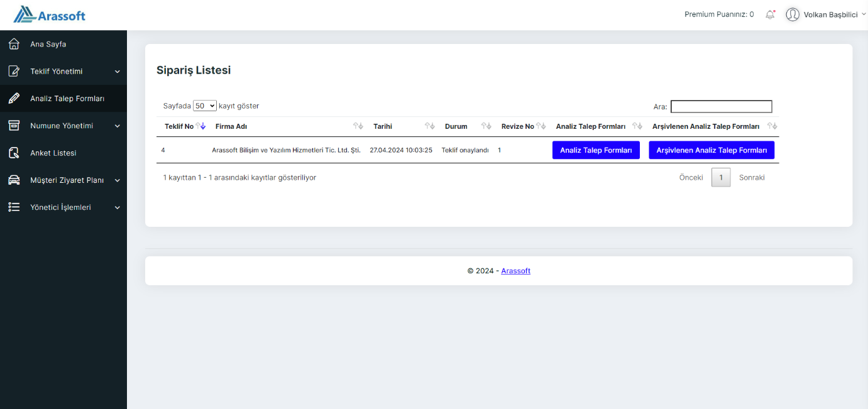Screen dimensions: 868x409
Task: Click the Ana Sayfa home icon
Action: coord(14,44)
